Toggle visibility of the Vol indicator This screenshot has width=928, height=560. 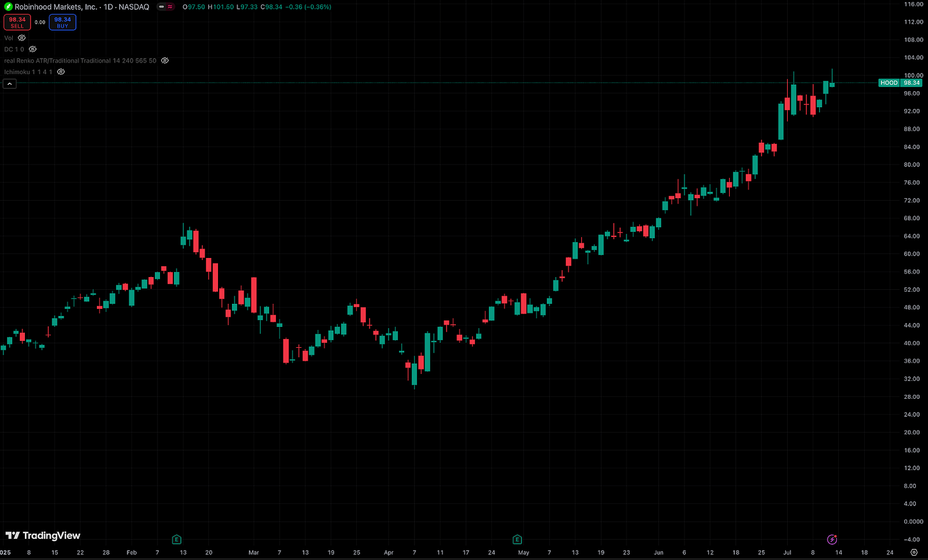22,38
